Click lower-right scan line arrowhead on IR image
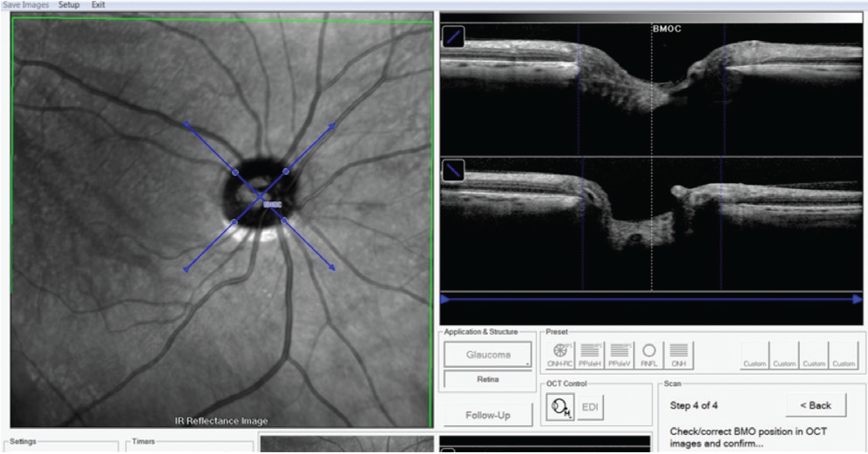 [331, 268]
